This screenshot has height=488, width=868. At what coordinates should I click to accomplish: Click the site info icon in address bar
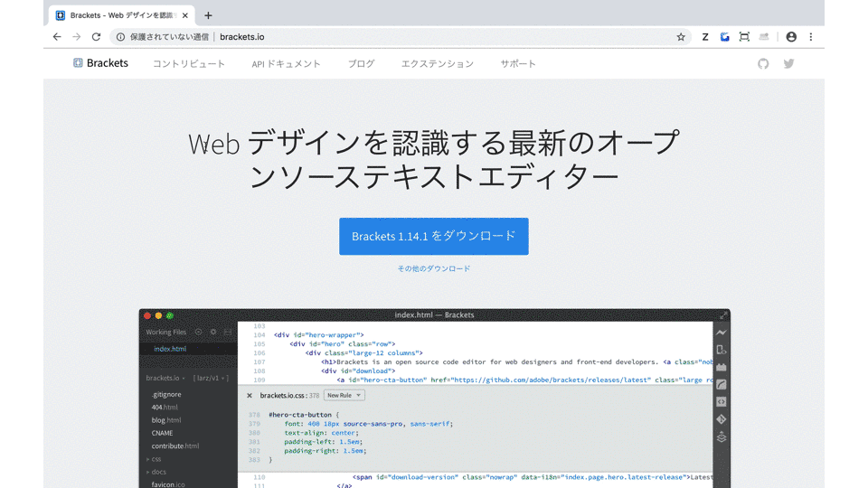[120, 37]
